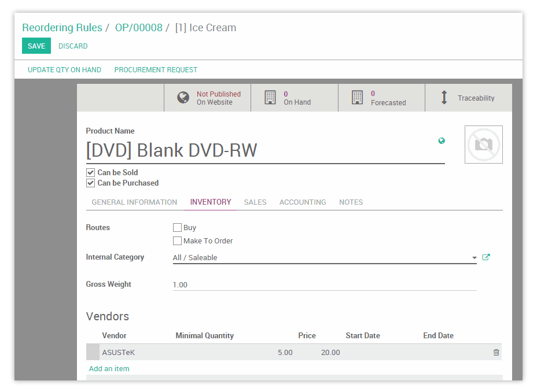This screenshot has height=392, width=537.
Task: Click the Not Published On Website globe
Action: tap(207, 98)
